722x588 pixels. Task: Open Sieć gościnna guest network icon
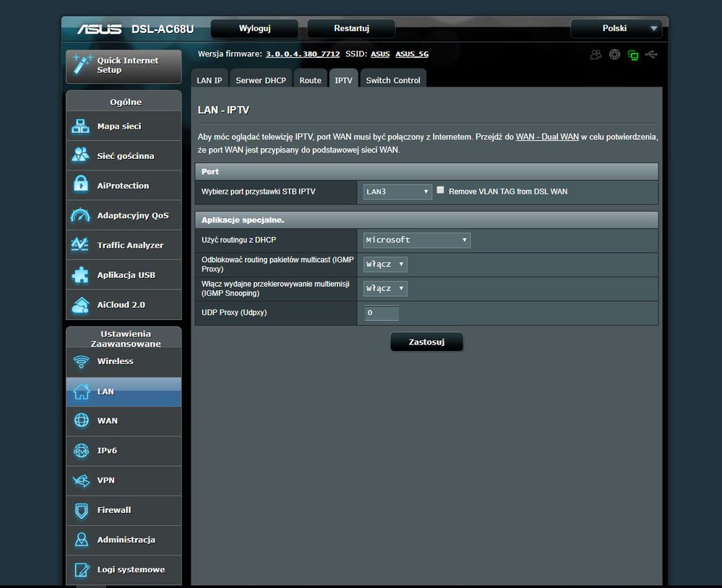tap(80, 156)
